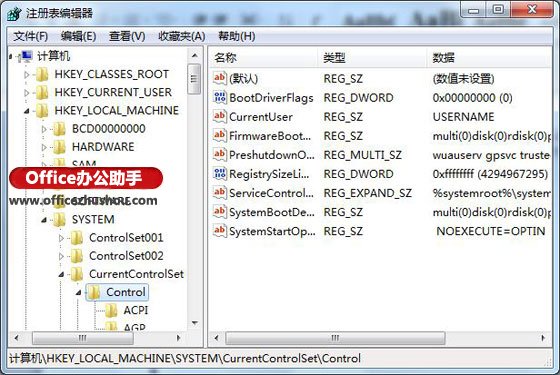Screen dimensions: 560x375
Task: Click the values pane horizontal scroll thumb
Action: 335,338
